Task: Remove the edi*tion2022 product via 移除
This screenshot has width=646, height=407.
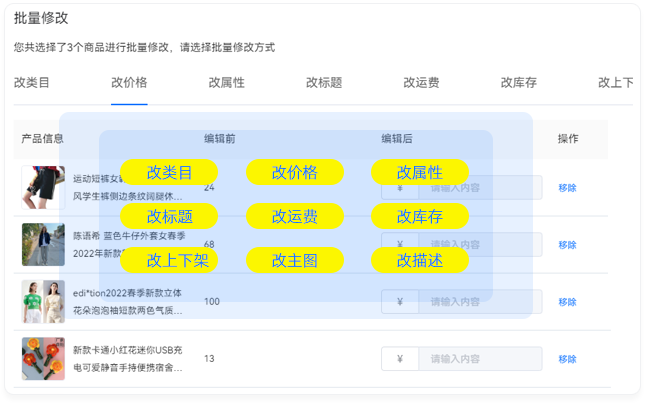Action: [x=567, y=302]
